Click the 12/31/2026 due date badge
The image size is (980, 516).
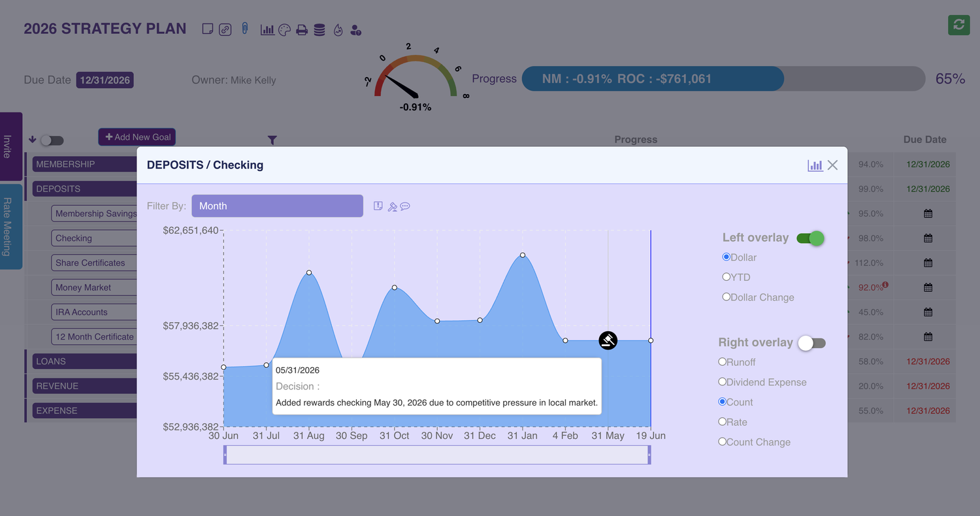click(x=105, y=80)
